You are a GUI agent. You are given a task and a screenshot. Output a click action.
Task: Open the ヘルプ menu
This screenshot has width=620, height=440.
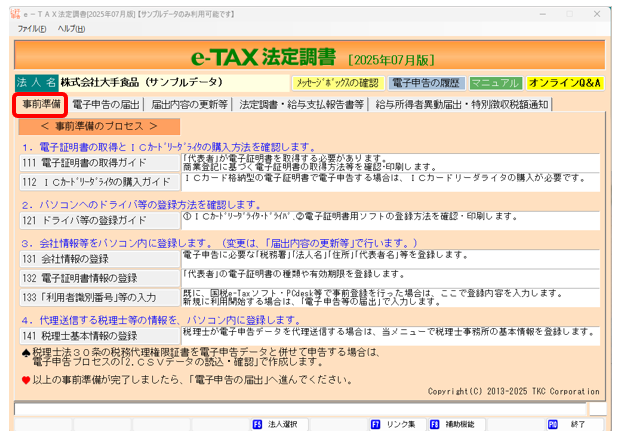[72, 29]
